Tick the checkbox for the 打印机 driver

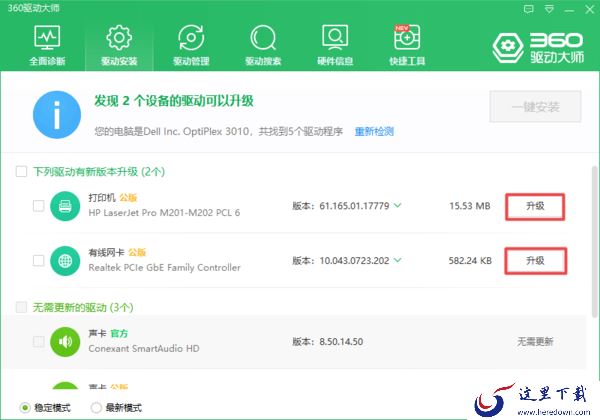click(x=38, y=206)
